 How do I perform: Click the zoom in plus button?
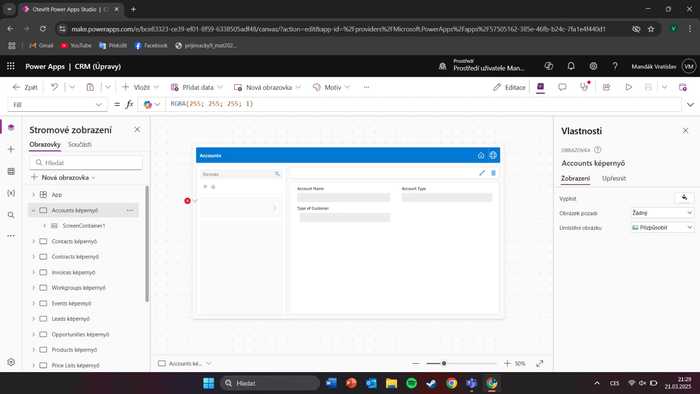pyautogui.click(x=507, y=363)
